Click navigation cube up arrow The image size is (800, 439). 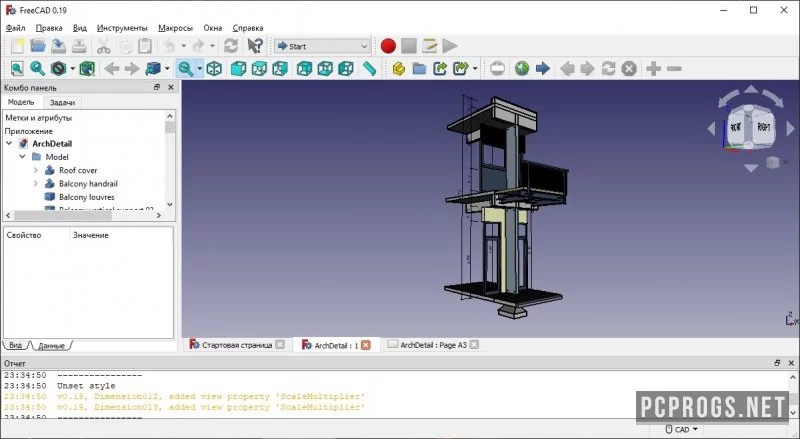click(751, 89)
